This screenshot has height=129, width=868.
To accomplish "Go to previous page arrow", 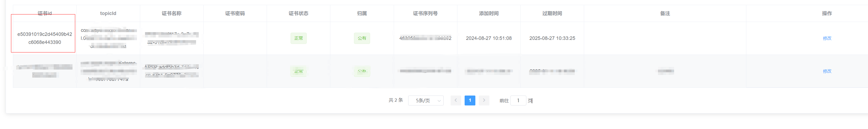I will pos(455,100).
